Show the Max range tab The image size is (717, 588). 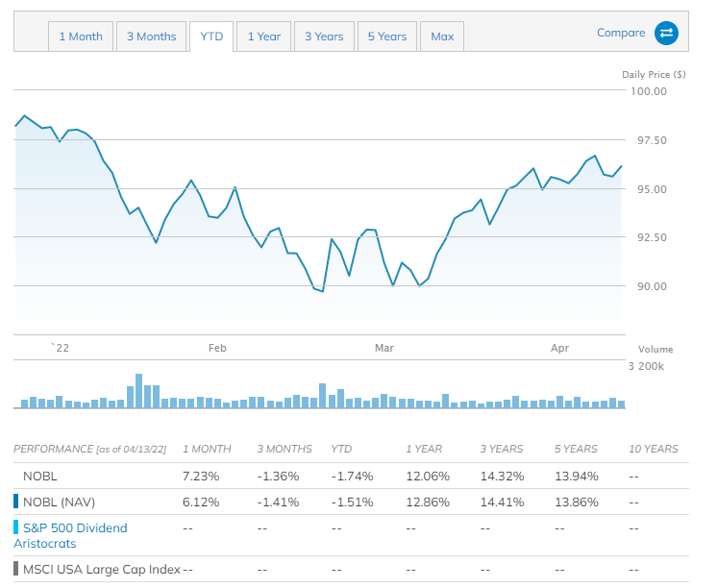click(442, 37)
